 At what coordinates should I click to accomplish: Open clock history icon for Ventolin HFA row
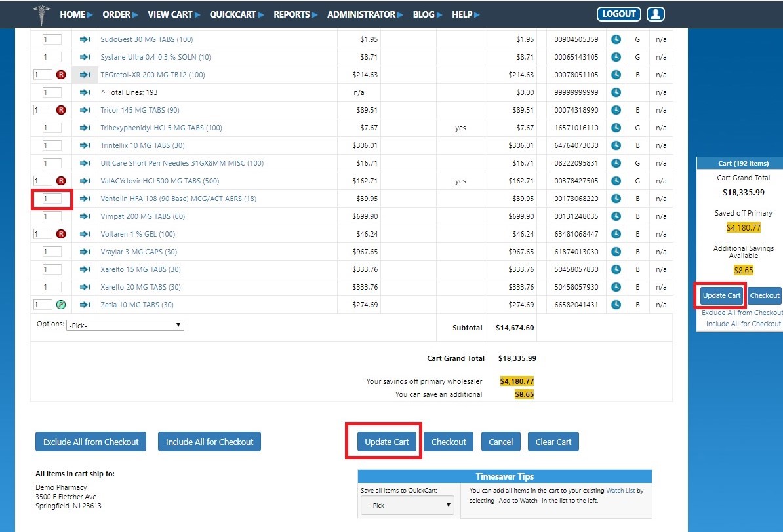coord(616,199)
